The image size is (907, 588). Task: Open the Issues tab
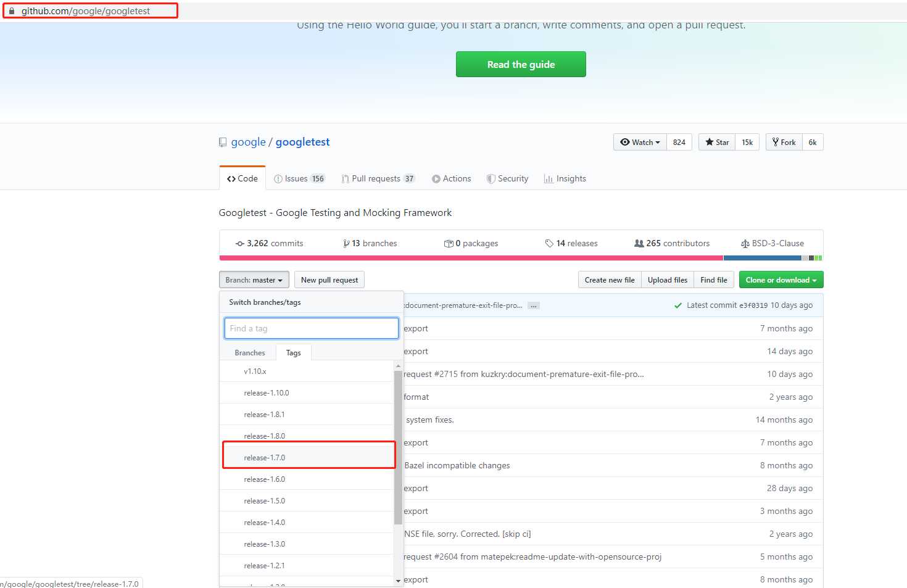click(299, 178)
